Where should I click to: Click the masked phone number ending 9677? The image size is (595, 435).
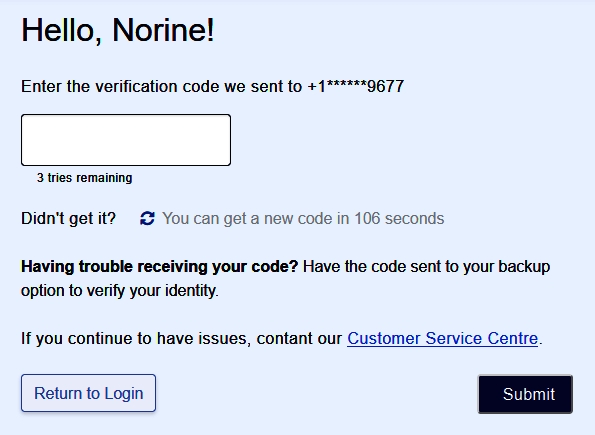click(356, 86)
